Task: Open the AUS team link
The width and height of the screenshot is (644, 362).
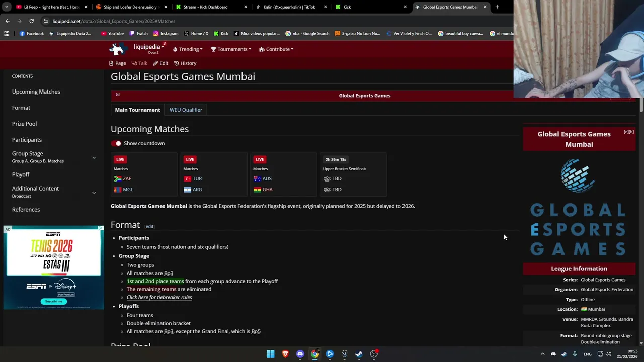Action: [x=267, y=178]
